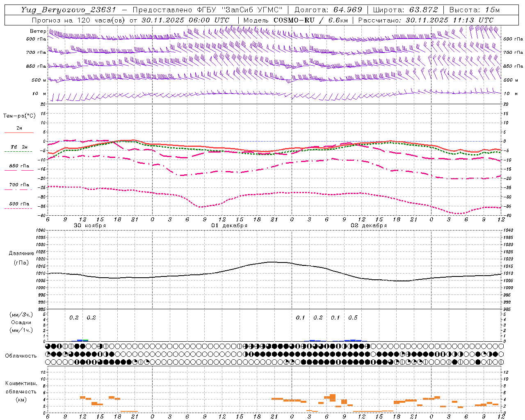Screen dimensions: 525x420
Task: Click the 30 ноября date label
Action: [x=90, y=226]
